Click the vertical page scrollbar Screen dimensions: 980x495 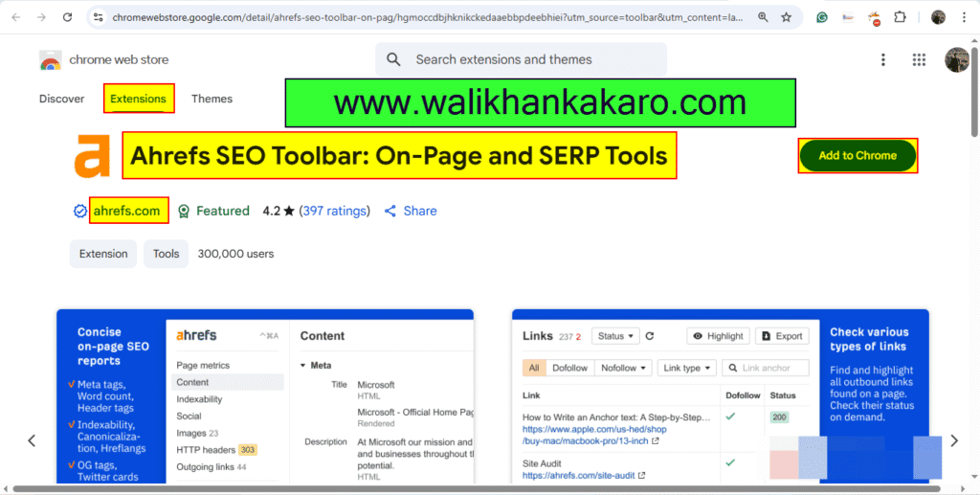974,91
